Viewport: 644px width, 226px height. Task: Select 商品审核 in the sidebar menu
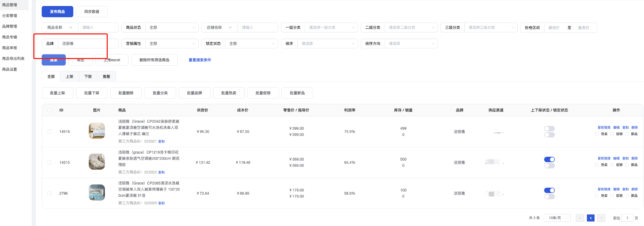click(x=10, y=48)
